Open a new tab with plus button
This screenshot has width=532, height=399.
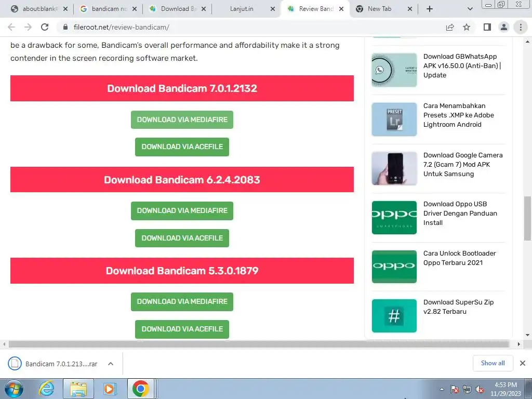coord(430,9)
